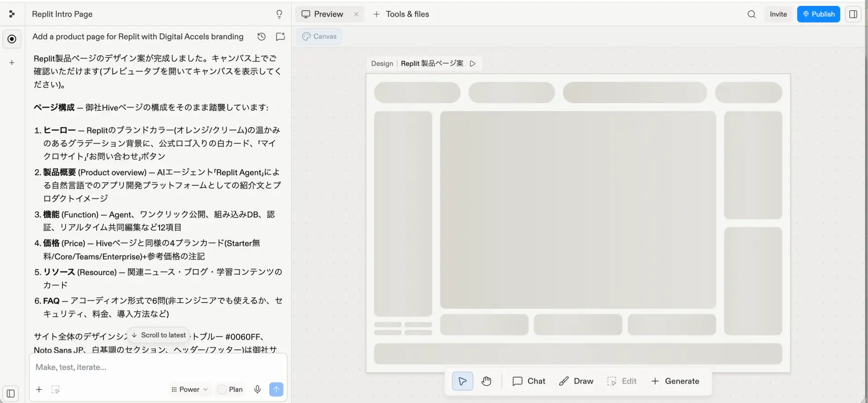The image size is (868, 403).
Task: Click Scroll to latest button
Action: [x=159, y=335]
